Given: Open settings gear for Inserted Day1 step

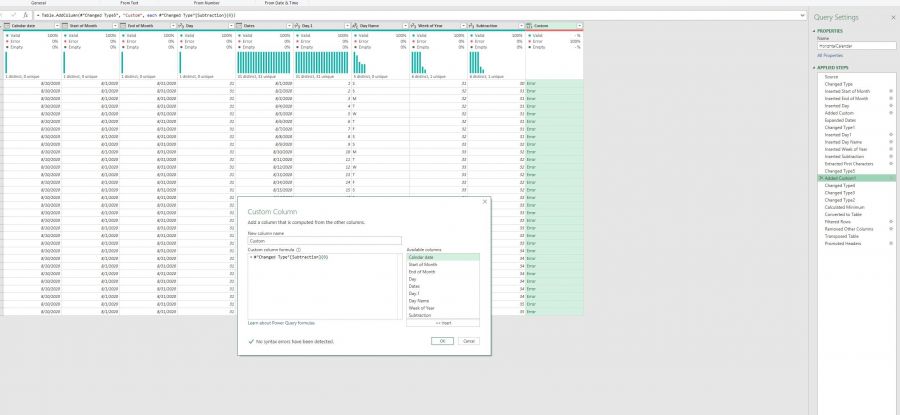Looking at the screenshot, I should (x=891, y=135).
